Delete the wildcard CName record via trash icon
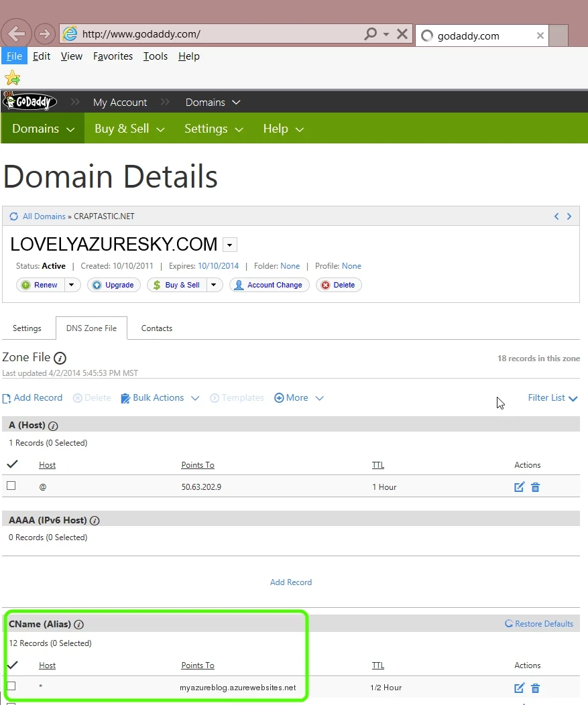The image size is (588, 705). pos(535,688)
